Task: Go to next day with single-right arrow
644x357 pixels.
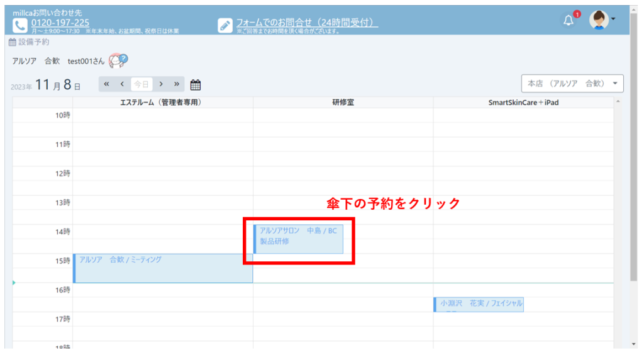Action: coord(161,84)
